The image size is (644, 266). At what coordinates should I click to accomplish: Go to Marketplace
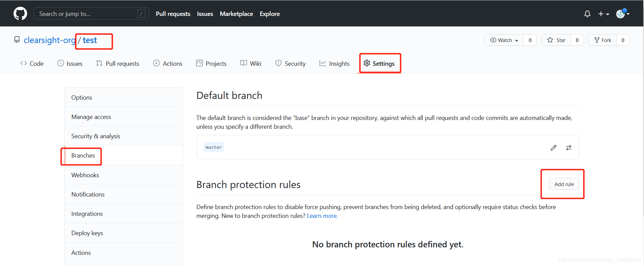236,14
